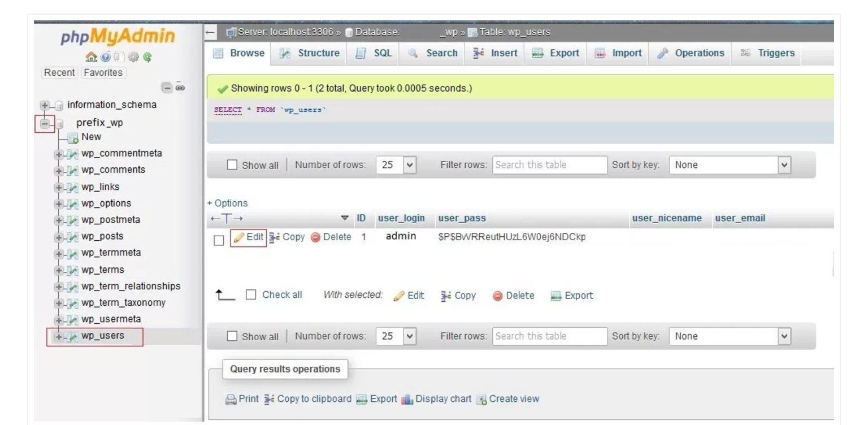Viewport: 868px width, 425px height.
Task: Click the wp_terms table icon
Action: click(73, 270)
